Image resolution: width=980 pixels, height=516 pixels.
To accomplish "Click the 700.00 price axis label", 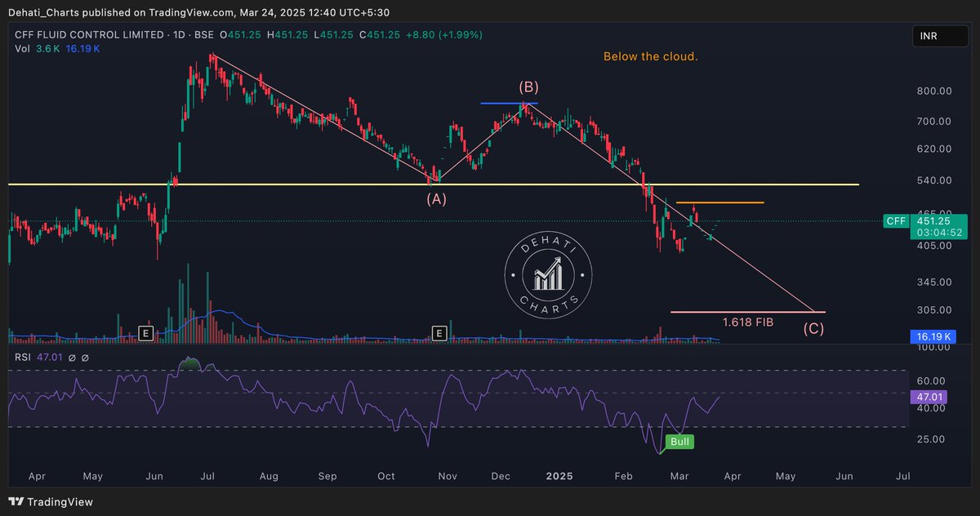I will [933, 122].
